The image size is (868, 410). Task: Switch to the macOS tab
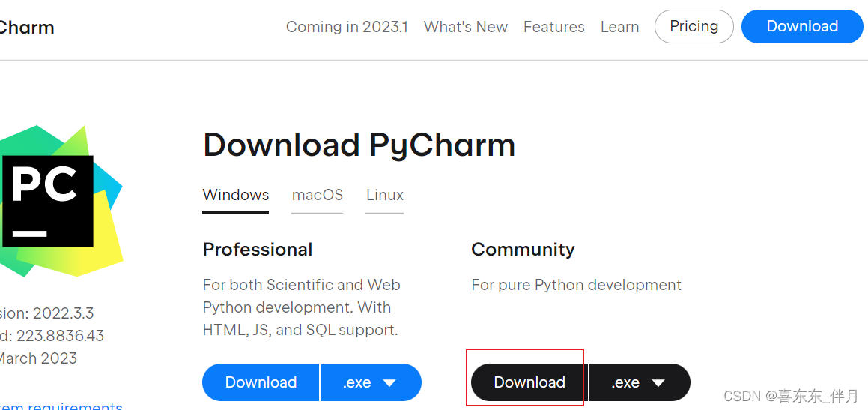pyautogui.click(x=318, y=196)
